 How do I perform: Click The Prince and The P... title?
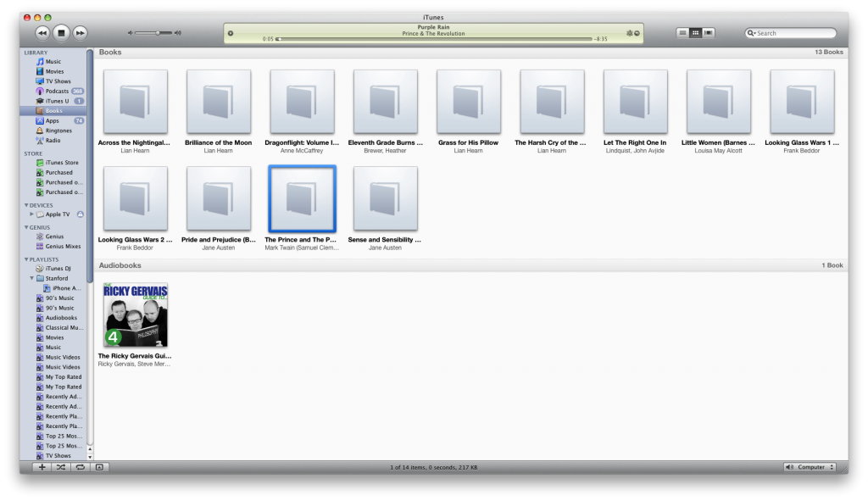(x=301, y=240)
